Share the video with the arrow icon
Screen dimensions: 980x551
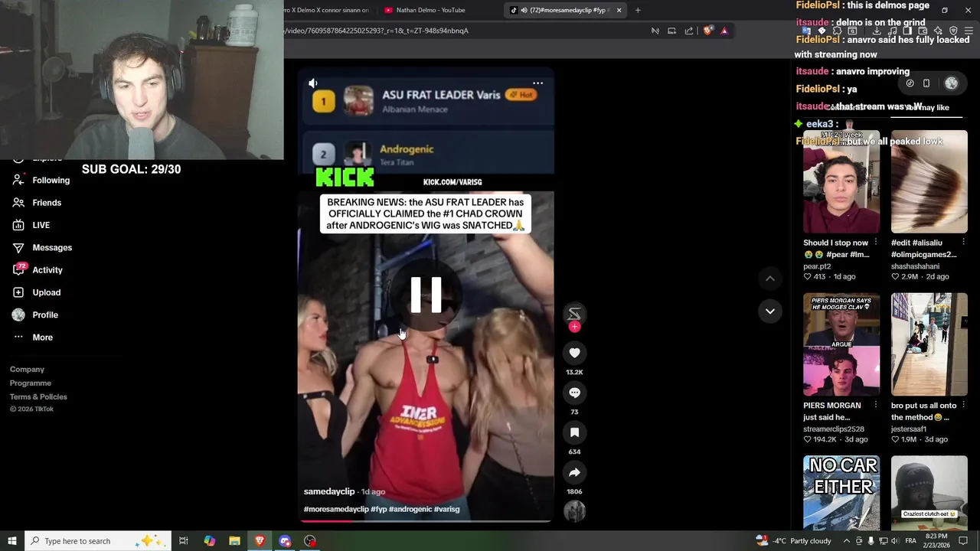coord(574,472)
